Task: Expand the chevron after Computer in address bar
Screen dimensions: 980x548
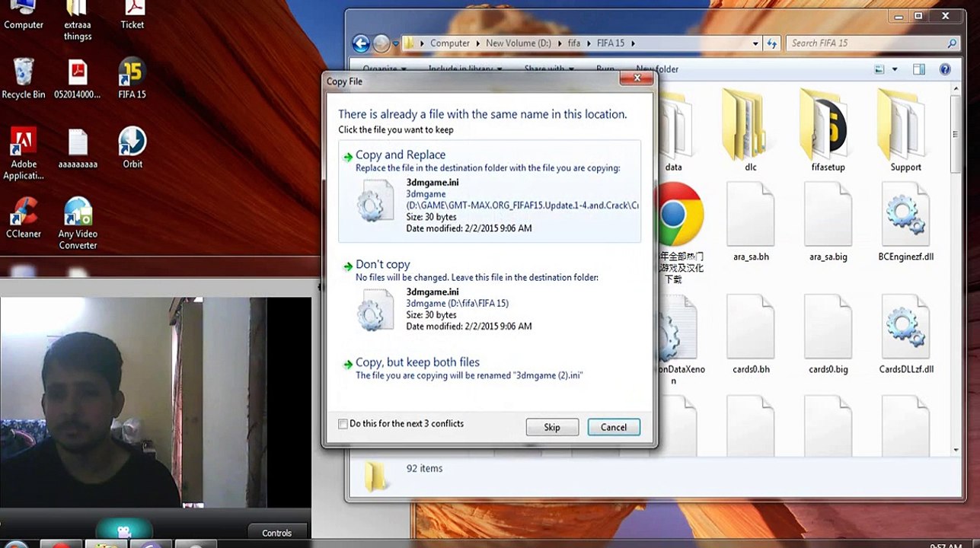Action: (478, 43)
